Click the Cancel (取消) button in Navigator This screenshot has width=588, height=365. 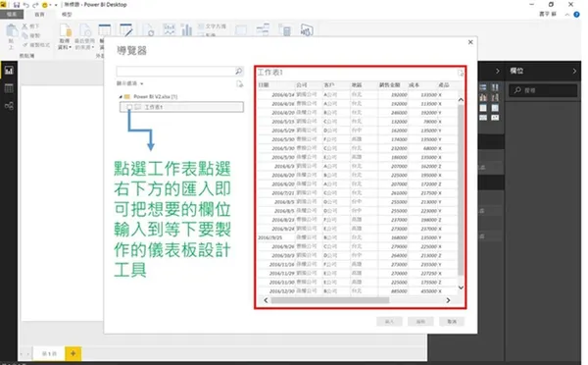(452, 322)
